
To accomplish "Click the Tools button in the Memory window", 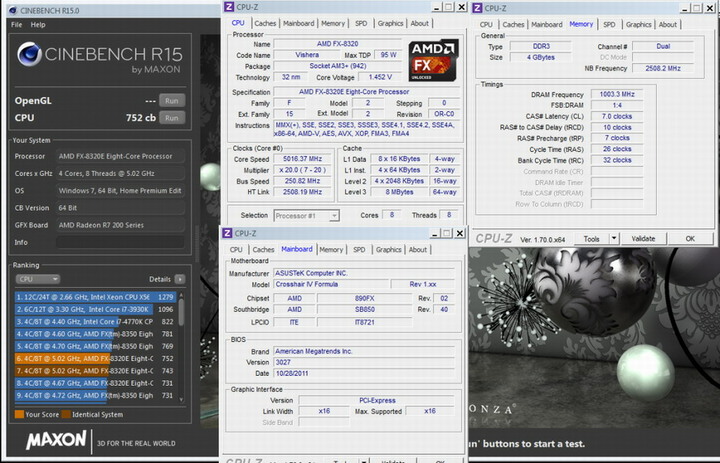I will 591,239.
